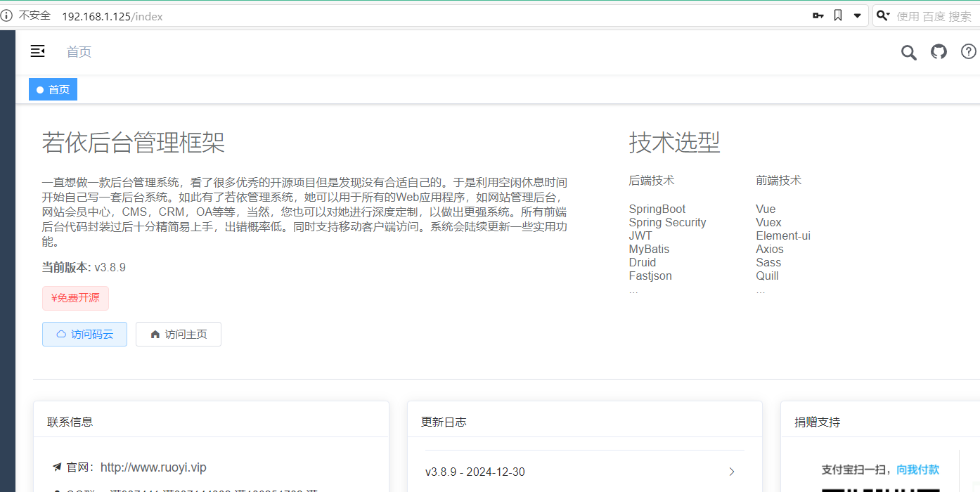This screenshot has height=492, width=980.
Task: Click the help question mark icon
Action: tap(968, 51)
